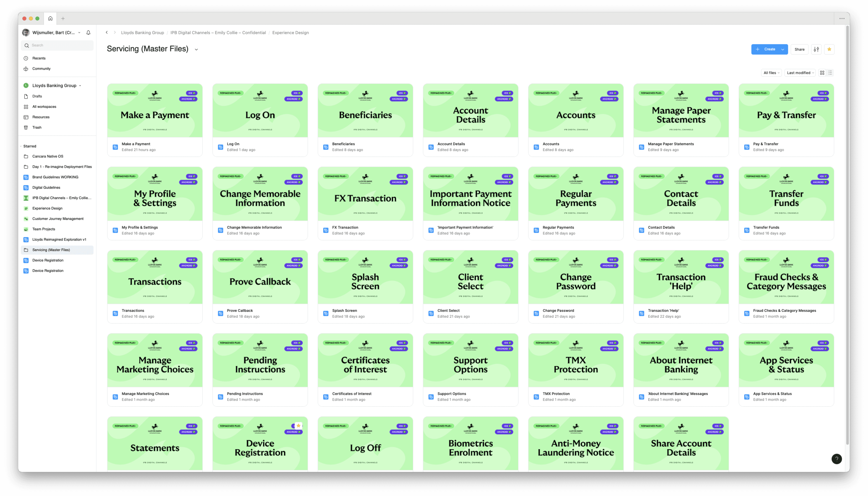Click the back navigation arrow
This screenshot has width=868, height=496.
click(107, 33)
